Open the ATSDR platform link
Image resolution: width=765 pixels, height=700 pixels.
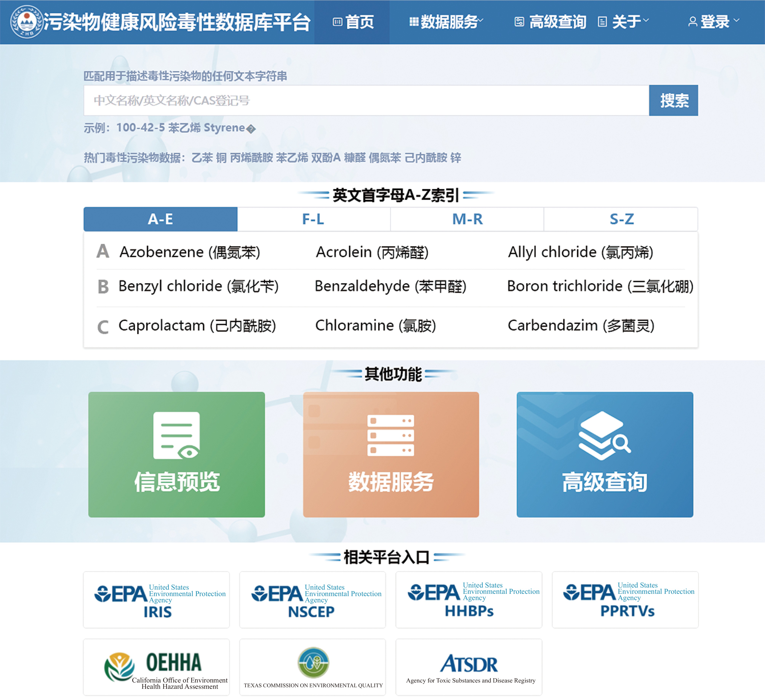click(469, 667)
